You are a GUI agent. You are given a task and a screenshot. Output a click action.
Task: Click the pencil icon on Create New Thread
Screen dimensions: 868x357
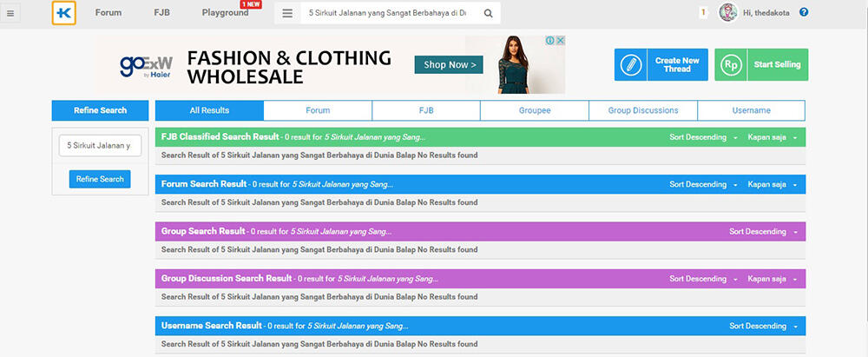tap(630, 65)
